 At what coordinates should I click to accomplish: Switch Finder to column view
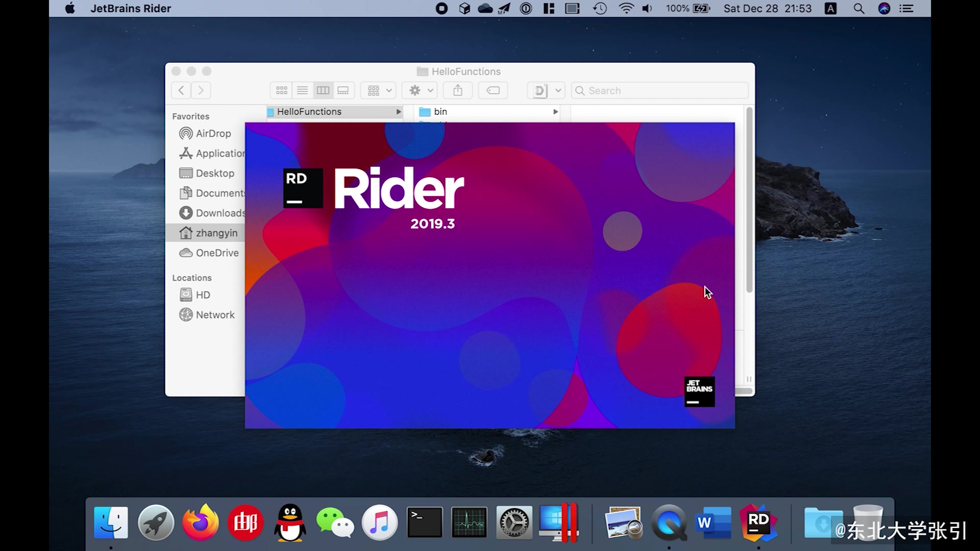pos(323,90)
